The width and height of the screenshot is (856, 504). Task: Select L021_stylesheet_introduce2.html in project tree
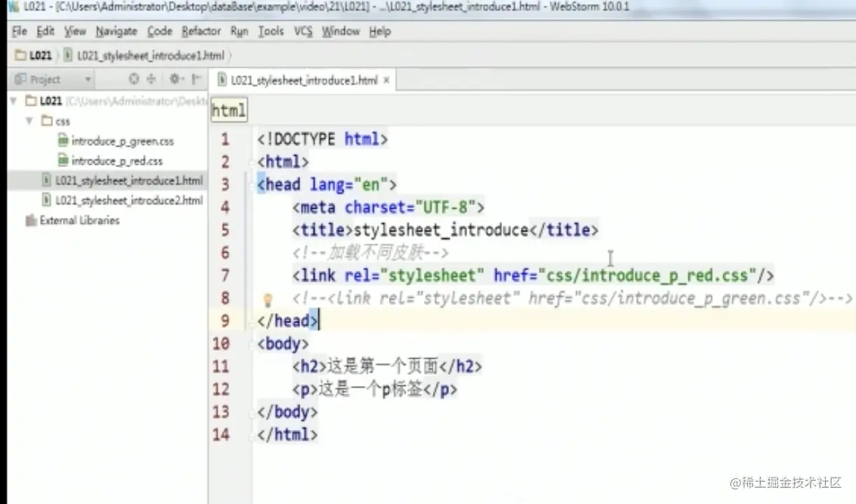coord(129,200)
